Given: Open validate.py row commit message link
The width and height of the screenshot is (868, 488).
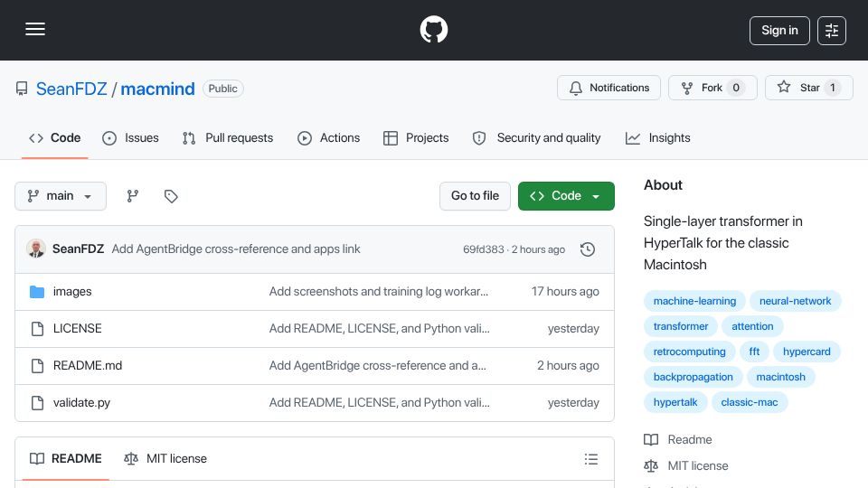Looking at the screenshot, I should tap(379, 403).
